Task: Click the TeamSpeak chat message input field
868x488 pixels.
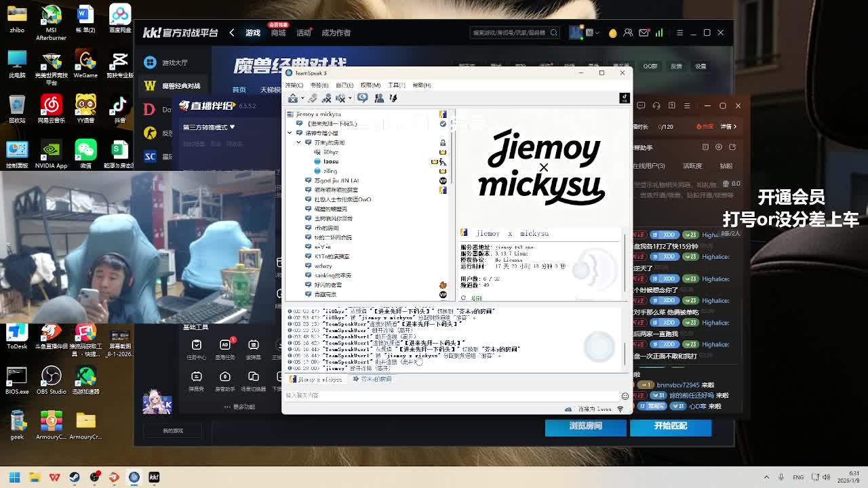Action: [x=451, y=395]
